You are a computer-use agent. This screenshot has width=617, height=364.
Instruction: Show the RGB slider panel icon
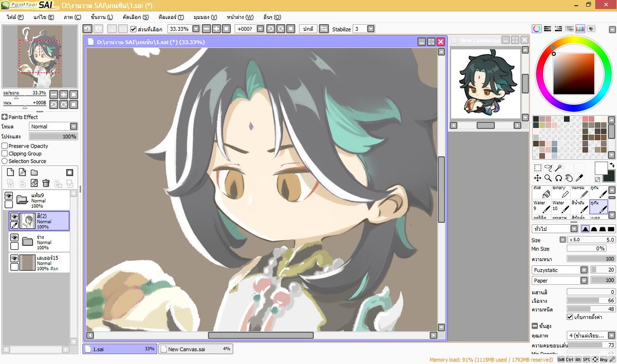[548, 29]
